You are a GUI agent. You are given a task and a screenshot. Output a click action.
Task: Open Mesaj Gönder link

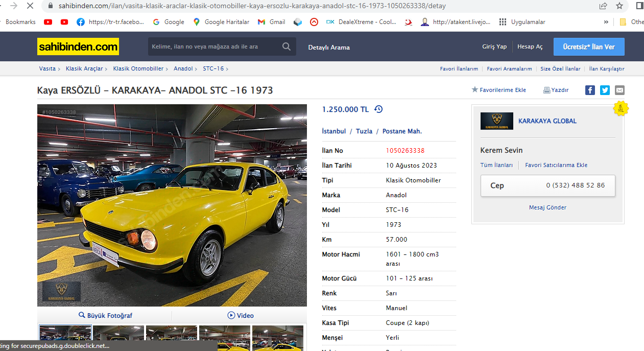(x=547, y=207)
